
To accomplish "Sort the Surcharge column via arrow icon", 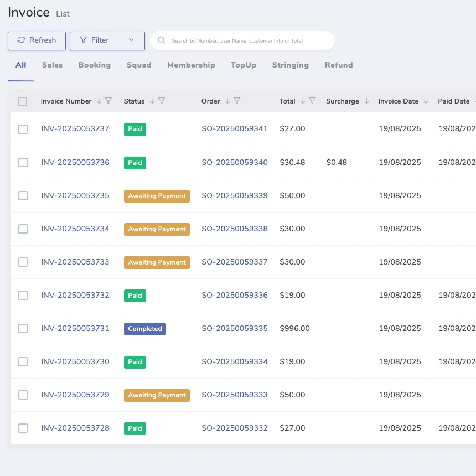I will pyautogui.click(x=366, y=101).
